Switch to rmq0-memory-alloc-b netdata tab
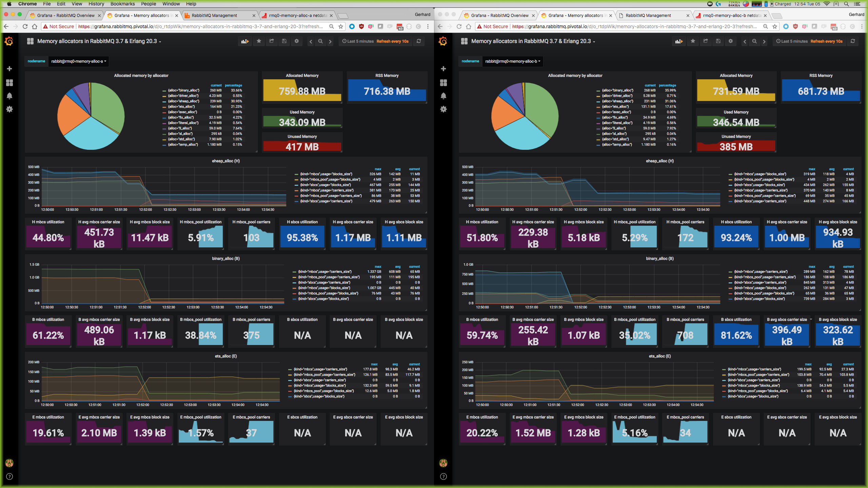The width and height of the screenshot is (868, 488). [x=731, y=16]
